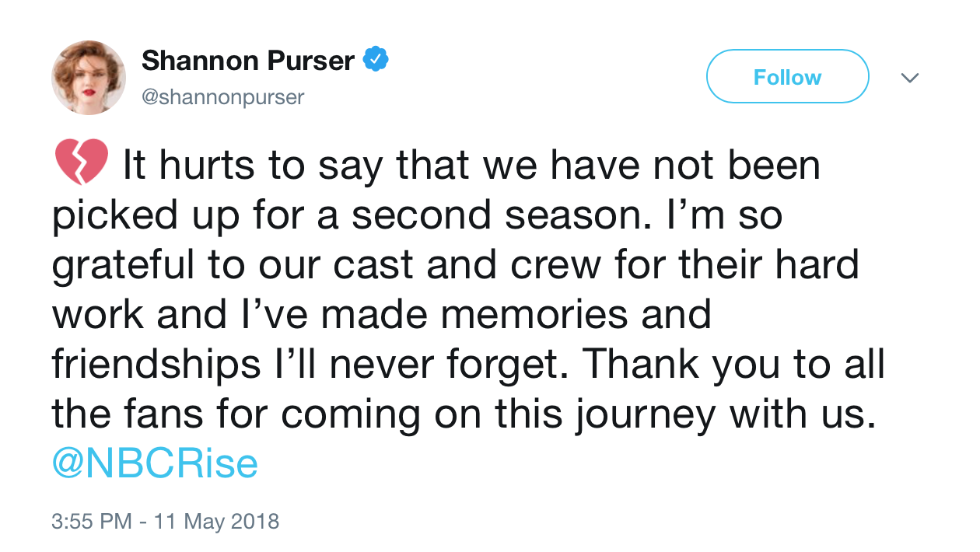Open the Shannon Purser display name link
The image size is (980, 552).
(x=247, y=60)
